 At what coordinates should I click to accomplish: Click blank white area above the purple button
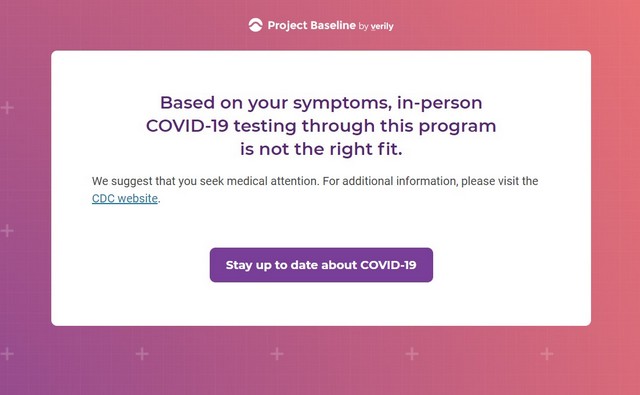(x=321, y=226)
